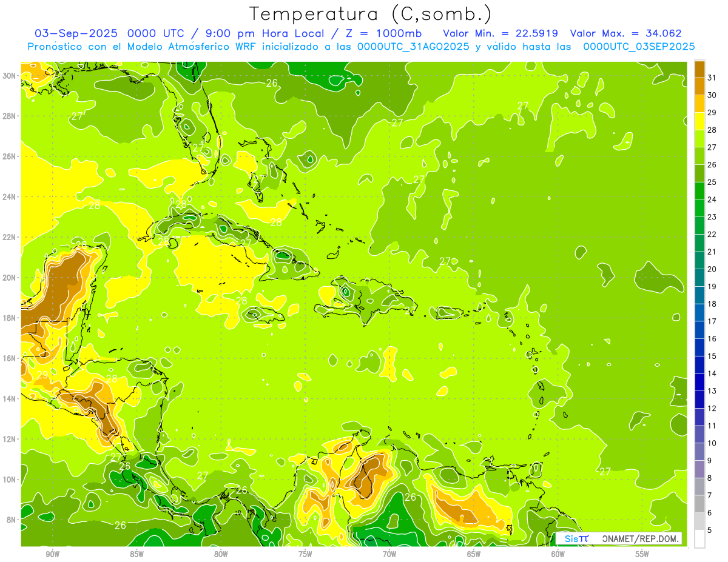The width and height of the screenshot is (728, 562).
Task: Click the colorbar label '14'
Action: pos(712,373)
